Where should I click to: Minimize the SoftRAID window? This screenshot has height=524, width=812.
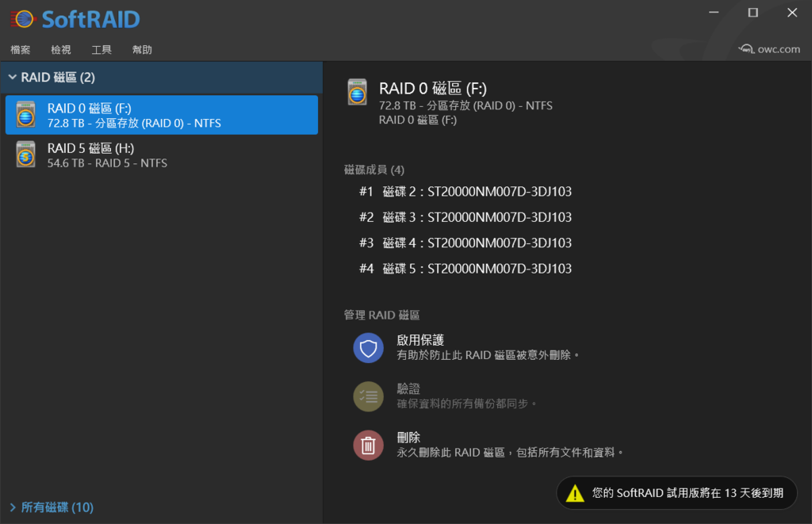(x=714, y=13)
